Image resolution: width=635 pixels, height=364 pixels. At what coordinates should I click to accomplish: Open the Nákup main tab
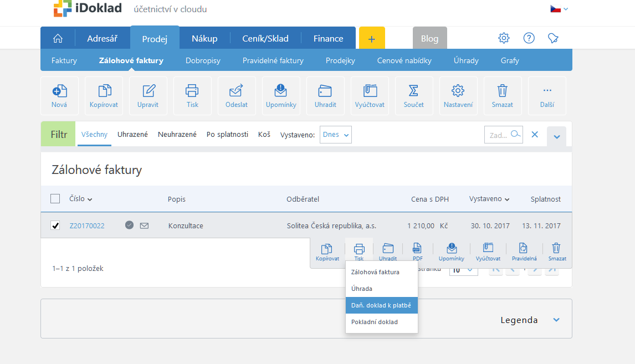(204, 38)
